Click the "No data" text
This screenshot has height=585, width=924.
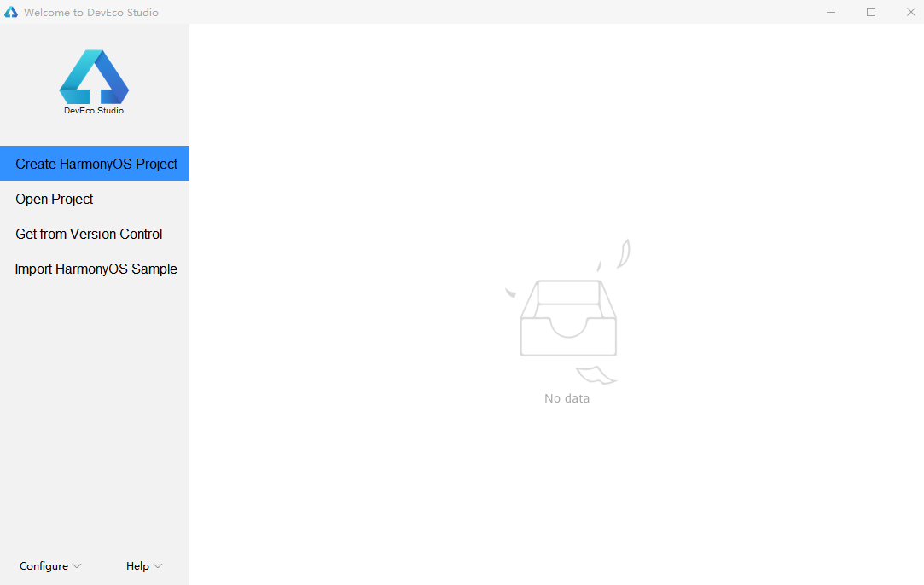[567, 398]
